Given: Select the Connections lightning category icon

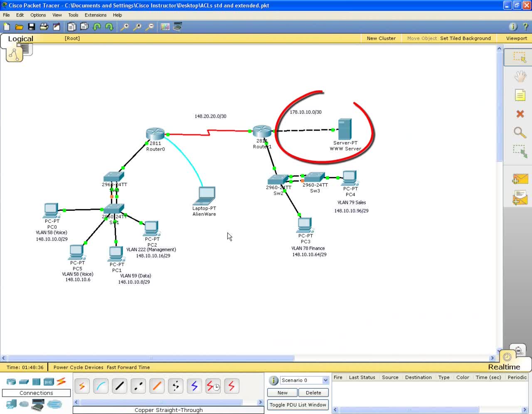Looking at the screenshot, I should [62, 381].
